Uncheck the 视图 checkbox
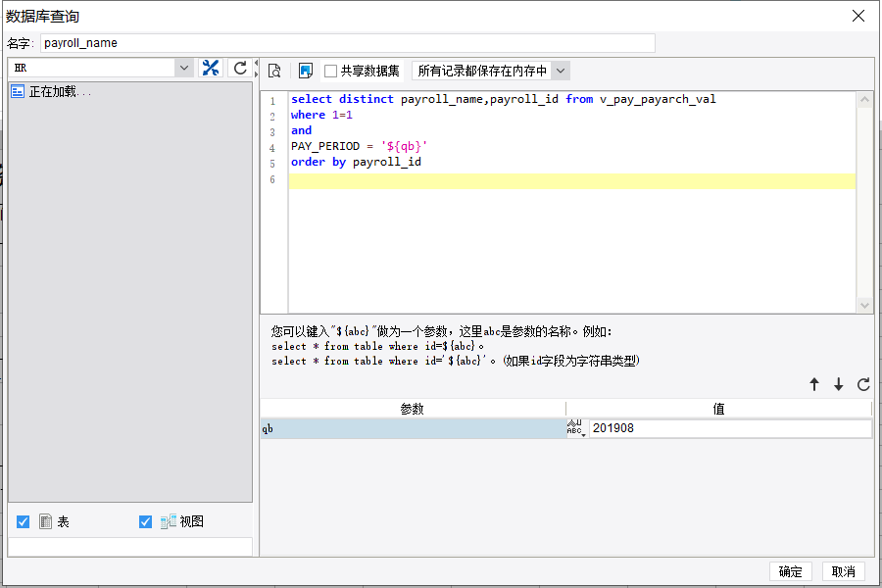This screenshot has height=588, width=882. (x=145, y=522)
